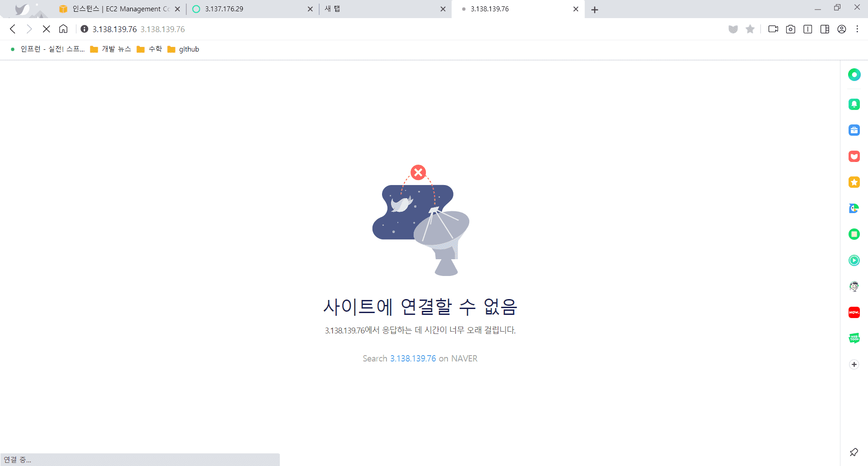Image resolution: width=868 pixels, height=466 pixels.
Task: Open the green bell notifications sidebar icon
Action: 854,105
